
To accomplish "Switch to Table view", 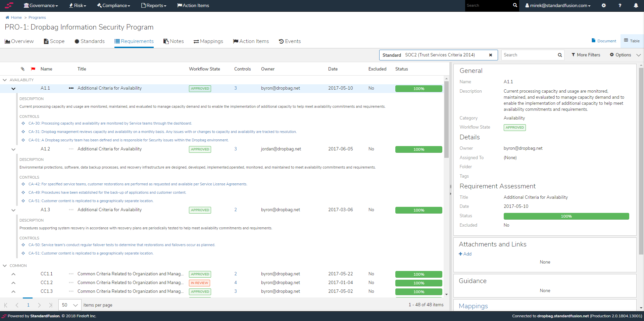I will [632, 41].
